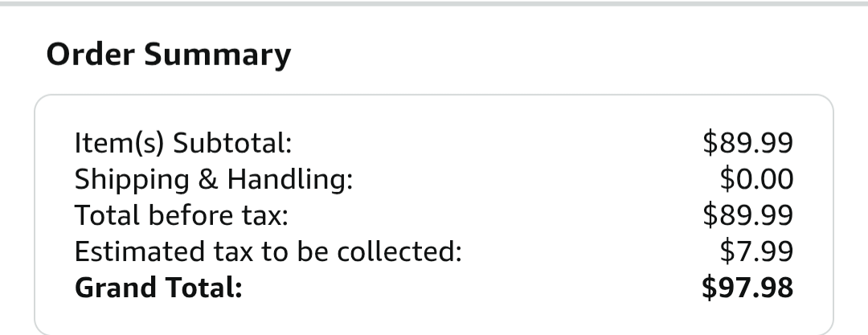Click the $7.99 estimated tax amount

[x=756, y=251]
